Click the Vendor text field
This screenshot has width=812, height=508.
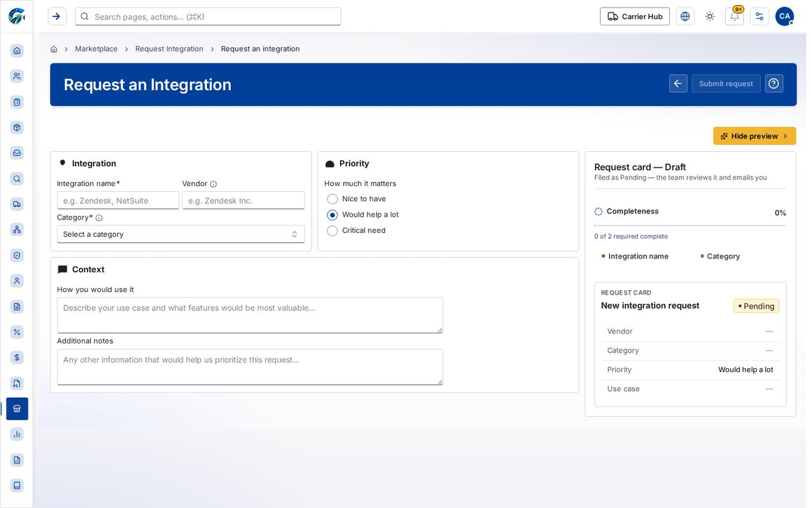(244, 201)
